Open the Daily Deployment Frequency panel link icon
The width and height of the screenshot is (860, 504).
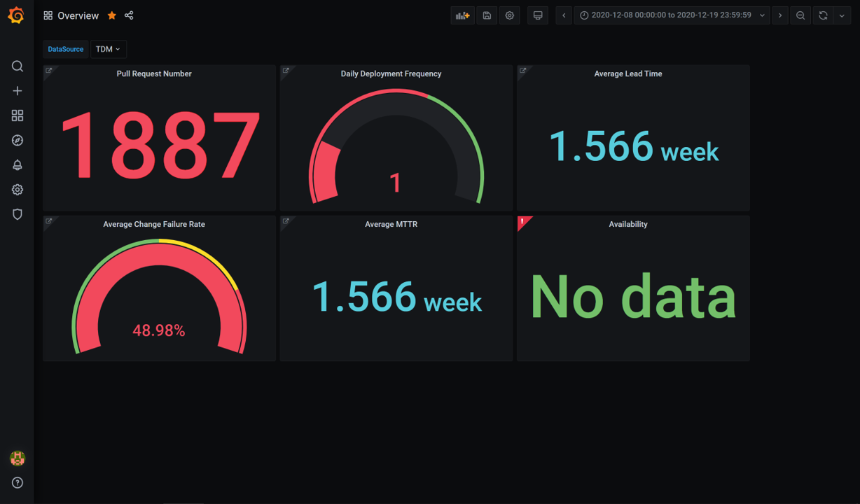point(286,71)
